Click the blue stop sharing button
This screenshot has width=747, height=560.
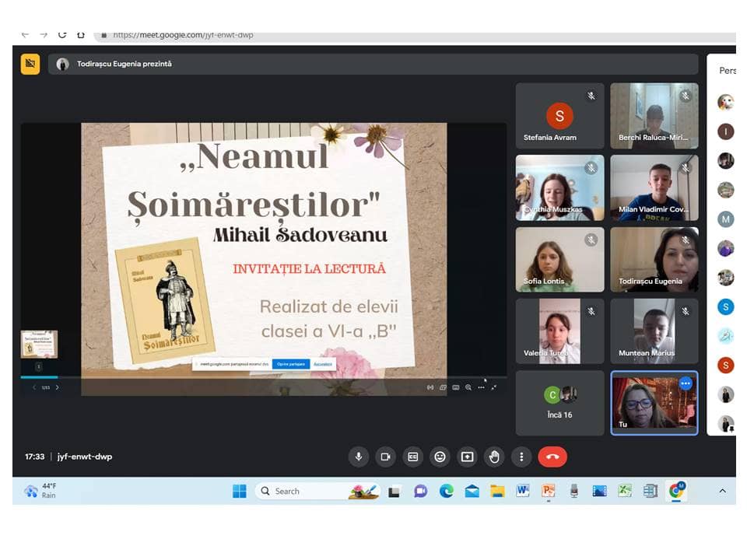click(290, 364)
